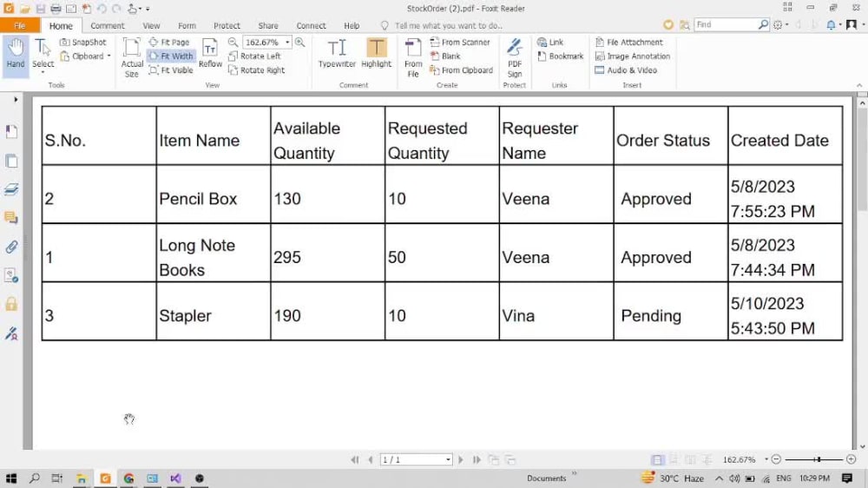
Task: Insert a Link
Action: (x=550, y=42)
